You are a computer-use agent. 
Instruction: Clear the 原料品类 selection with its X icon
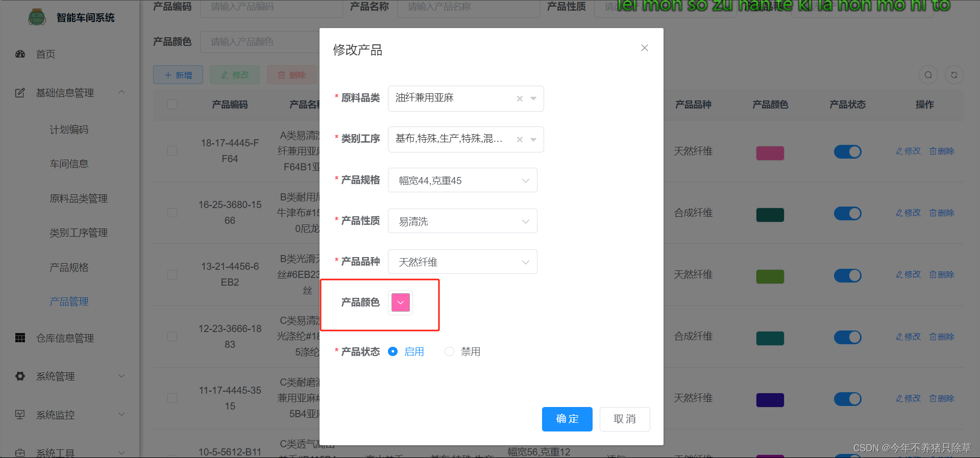[x=520, y=98]
